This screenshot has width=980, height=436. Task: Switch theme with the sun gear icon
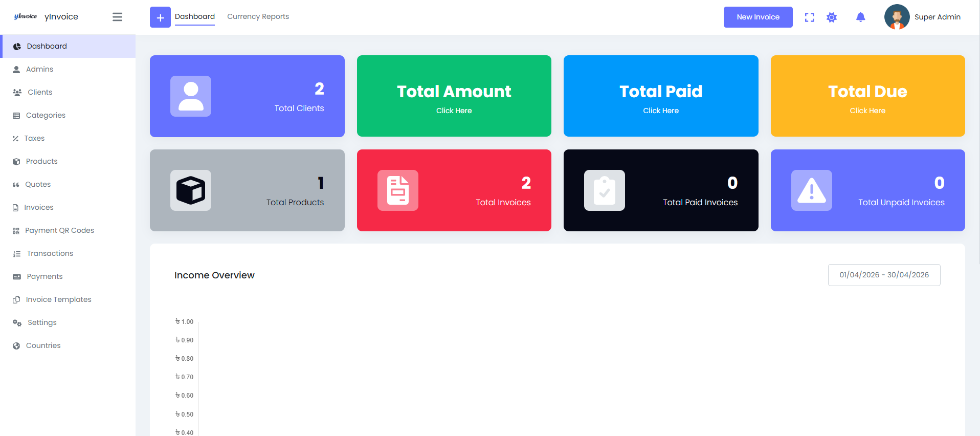coord(832,17)
